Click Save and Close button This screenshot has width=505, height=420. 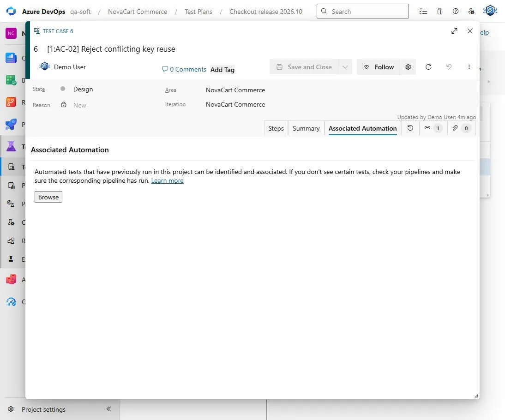304,67
